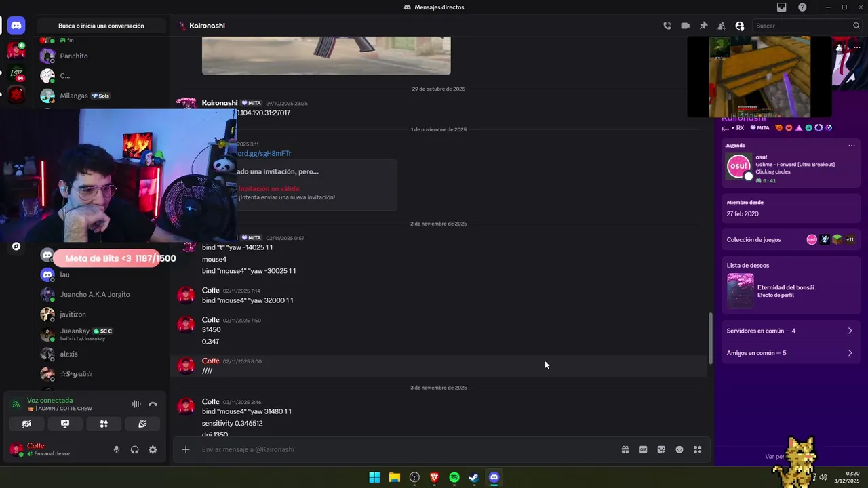Viewport: 868px width, 488px height.
Task: Open the invalid discord.gg invite link
Action: tap(263, 153)
